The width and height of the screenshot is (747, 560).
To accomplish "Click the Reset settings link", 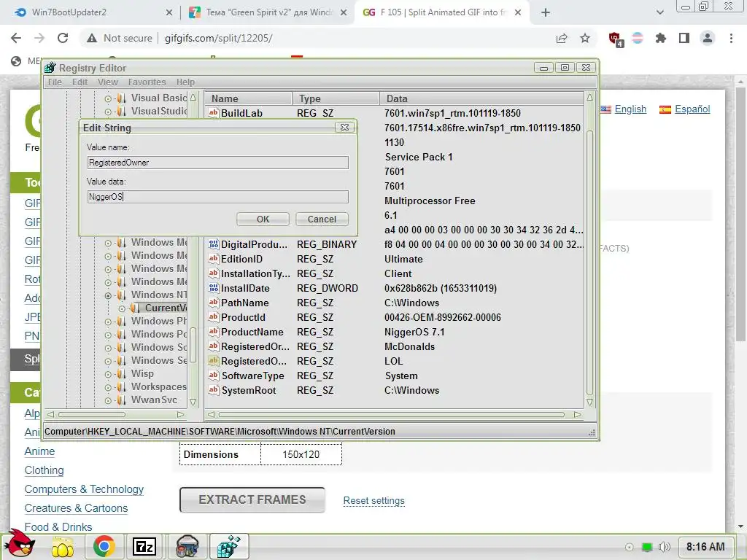I will 374,500.
